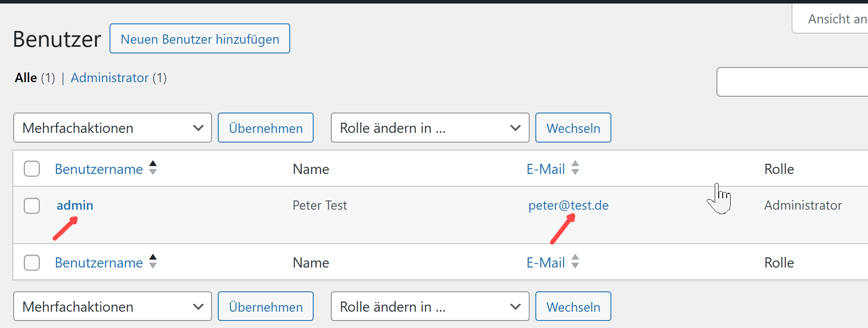This screenshot has width=868, height=328.
Task: Open the admin user profile link
Action: point(75,205)
